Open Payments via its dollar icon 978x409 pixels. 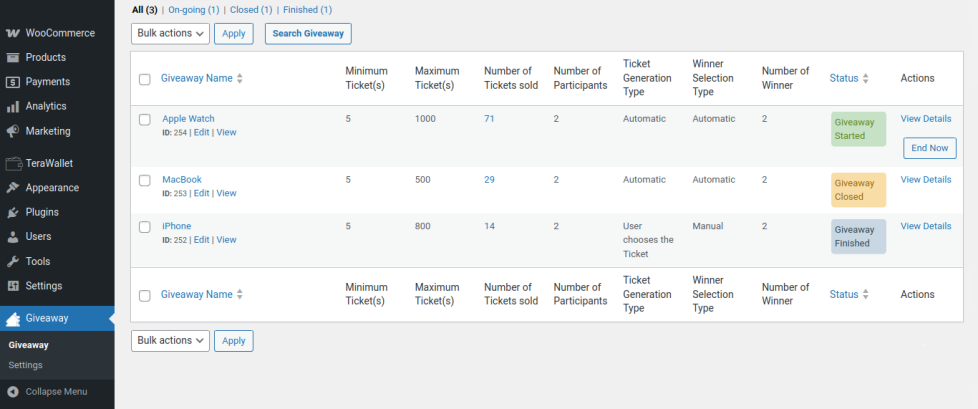coord(13,82)
